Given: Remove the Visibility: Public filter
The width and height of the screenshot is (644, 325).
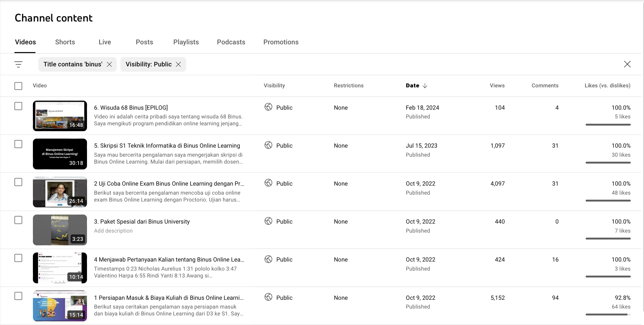Looking at the screenshot, I should [177, 64].
